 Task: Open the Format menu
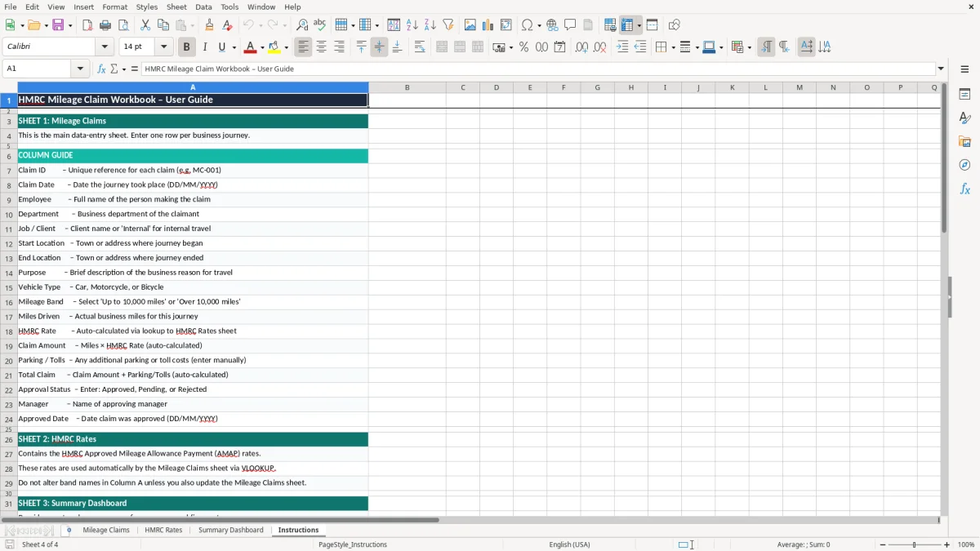tap(114, 7)
